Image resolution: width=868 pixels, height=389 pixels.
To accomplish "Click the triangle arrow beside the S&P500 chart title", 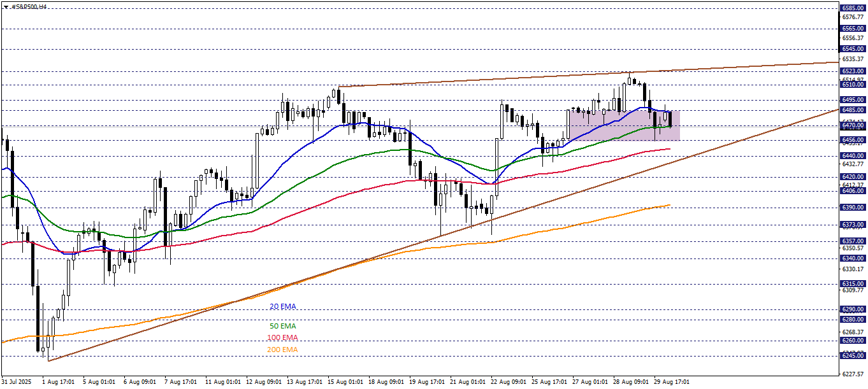I will (6, 6).
